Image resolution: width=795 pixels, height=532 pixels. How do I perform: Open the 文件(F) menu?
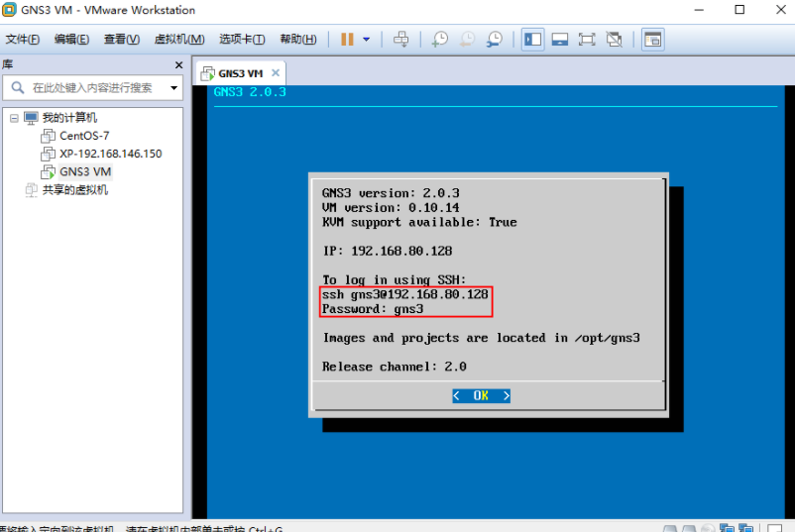(x=23, y=39)
